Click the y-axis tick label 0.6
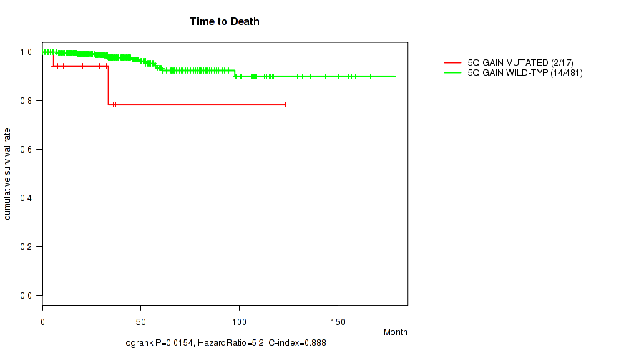The image size is (644, 358). coord(26,149)
